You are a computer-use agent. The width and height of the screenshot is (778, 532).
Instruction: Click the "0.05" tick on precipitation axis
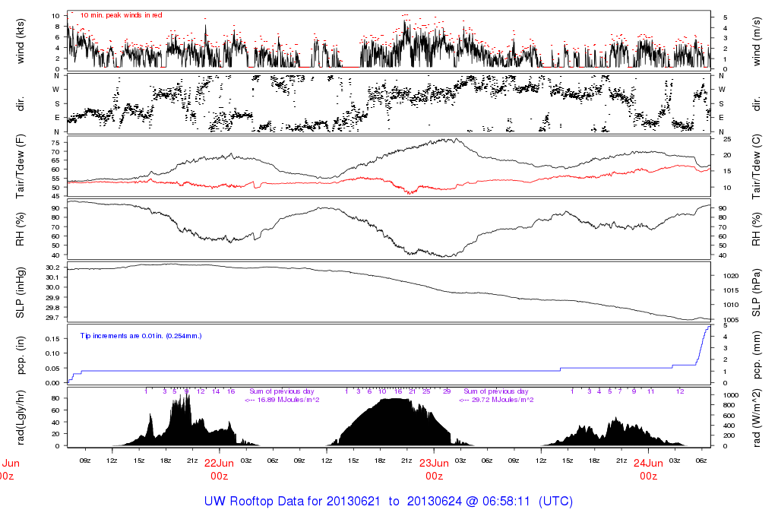(53, 369)
